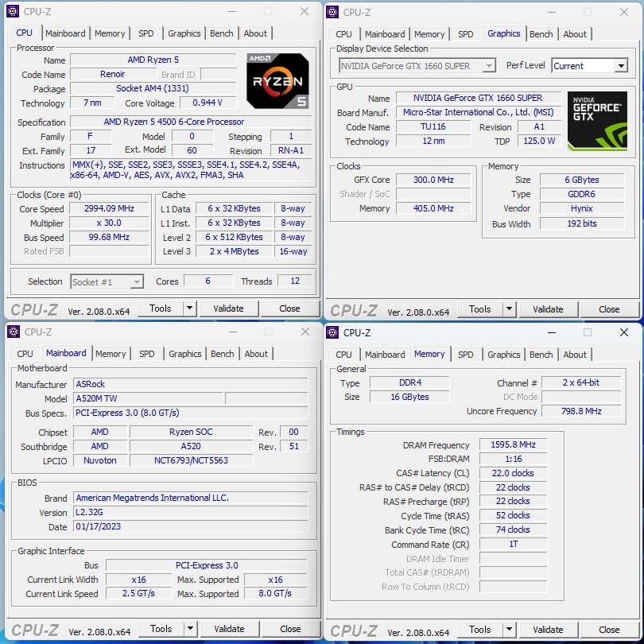
Task: Click the GPU Code Name value 'TU116'
Action: click(x=433, y=126)
